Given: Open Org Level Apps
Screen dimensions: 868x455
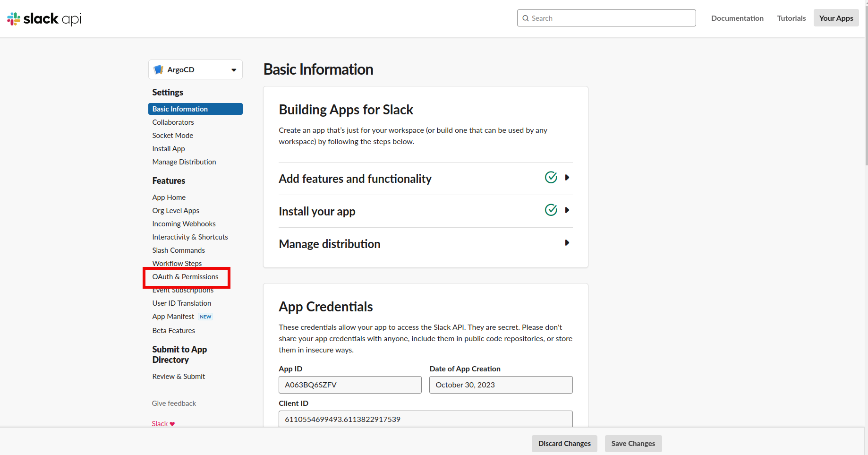Looking at the screenshot, I should tap(176, 211).
